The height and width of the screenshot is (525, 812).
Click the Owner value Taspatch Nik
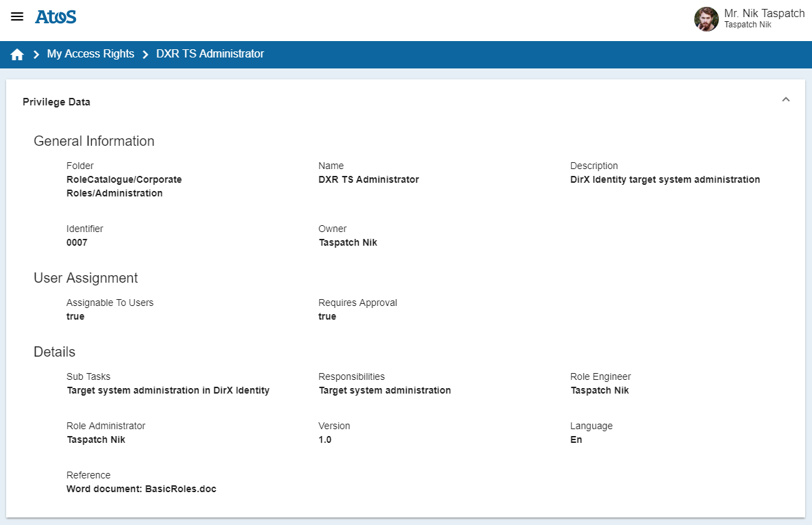point(348,243)
